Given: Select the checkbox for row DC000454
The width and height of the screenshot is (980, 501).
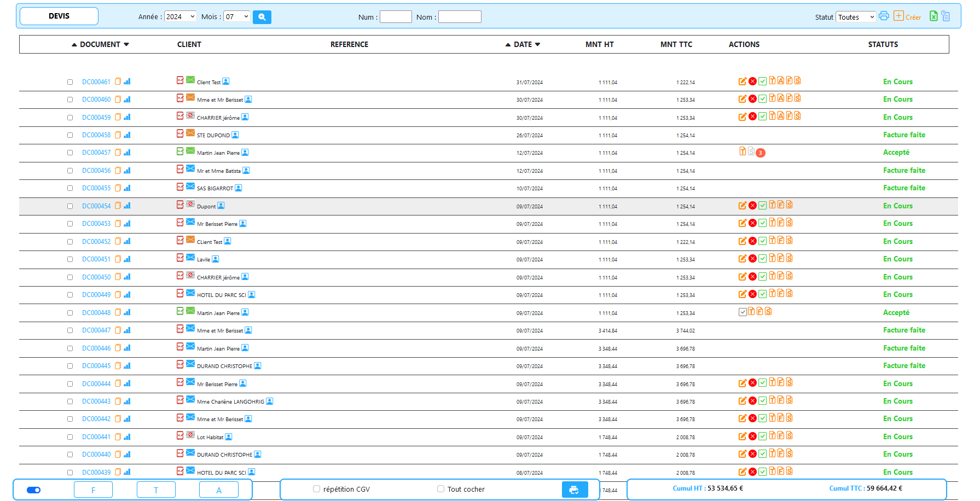Looking at the screenshot, I should coord(70,206).
